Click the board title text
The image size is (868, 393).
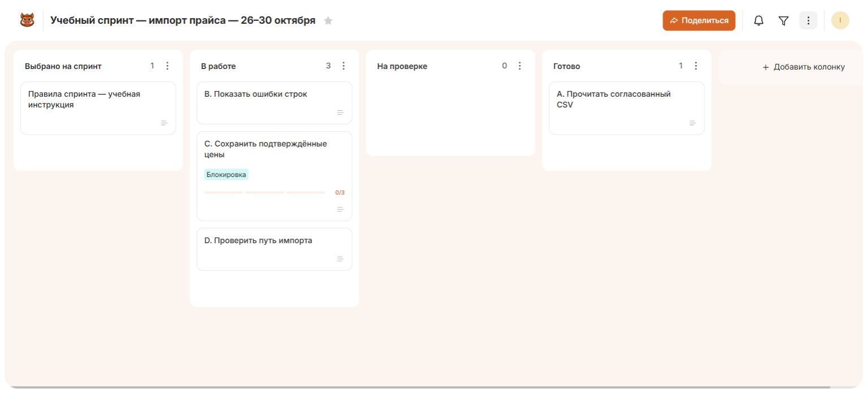(x=183, y=20)
